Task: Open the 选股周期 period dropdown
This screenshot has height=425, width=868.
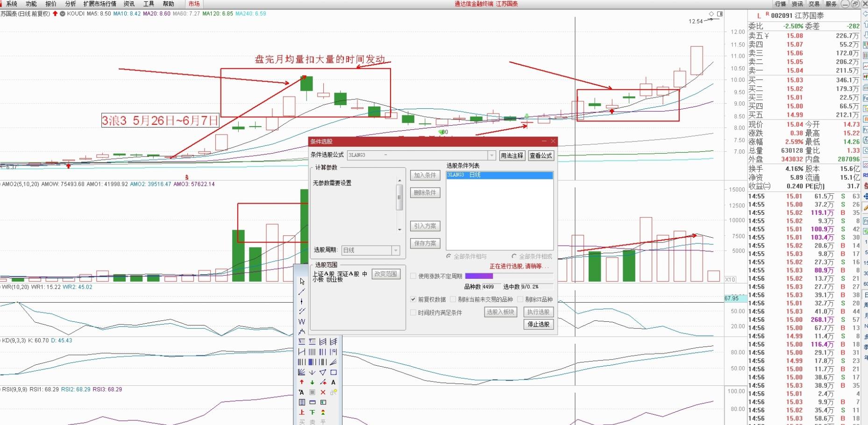Action: click(x=396, y=250)
